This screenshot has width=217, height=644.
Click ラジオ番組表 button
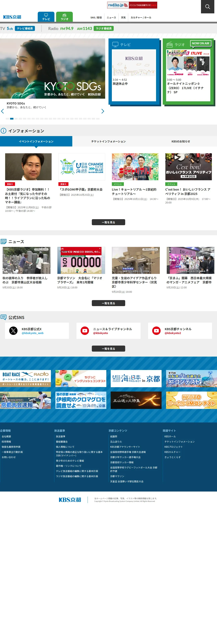click(x=104, y=28)
